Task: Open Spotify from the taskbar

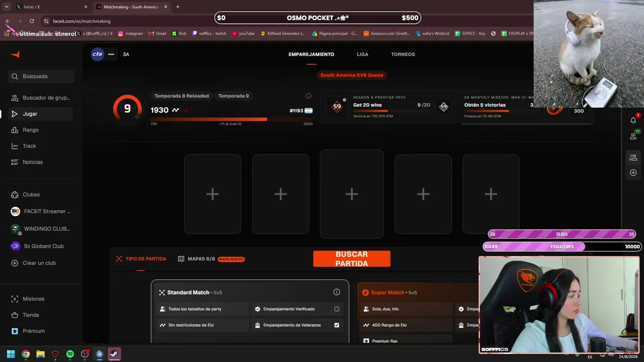Action: (x=70, y=354)
